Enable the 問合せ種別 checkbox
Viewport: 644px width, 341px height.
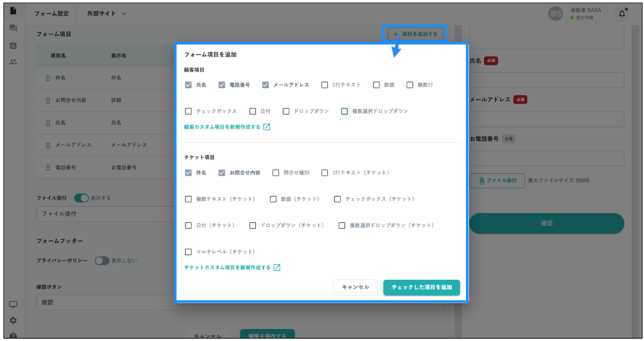(x=276, y=173)
